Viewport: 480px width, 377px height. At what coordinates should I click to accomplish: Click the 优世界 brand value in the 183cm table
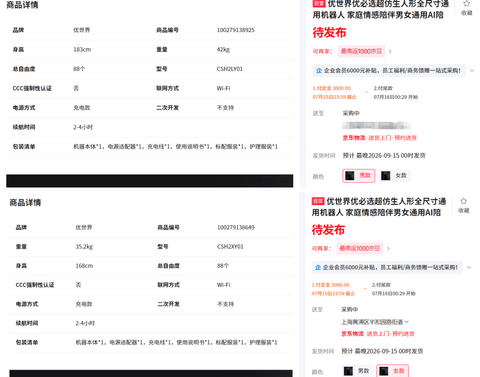pyautogui.click(x=81, y=30)
